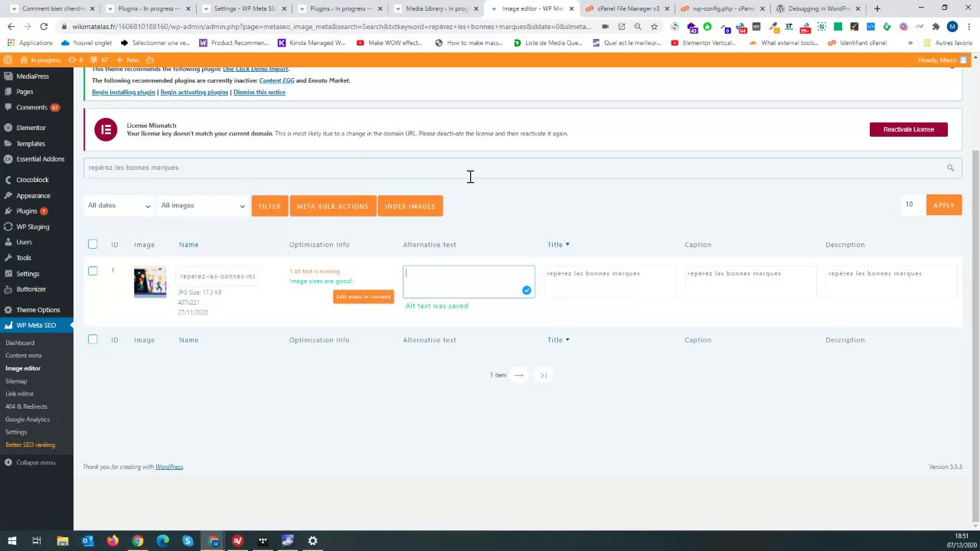This screenshot has width=980, height=551.
Task: Go to next page arrow in pagination
Action: (x=519, y=375)
